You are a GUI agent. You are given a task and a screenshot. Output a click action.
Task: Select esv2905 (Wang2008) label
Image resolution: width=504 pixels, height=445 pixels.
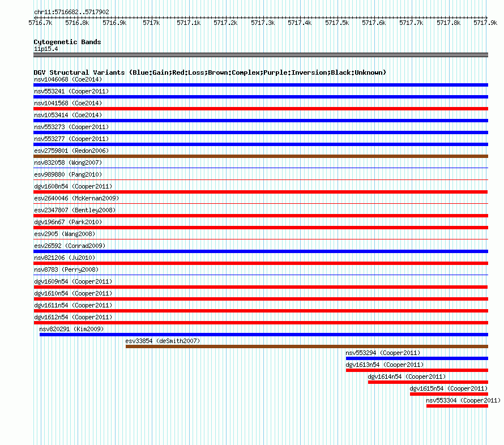(65, 234)
